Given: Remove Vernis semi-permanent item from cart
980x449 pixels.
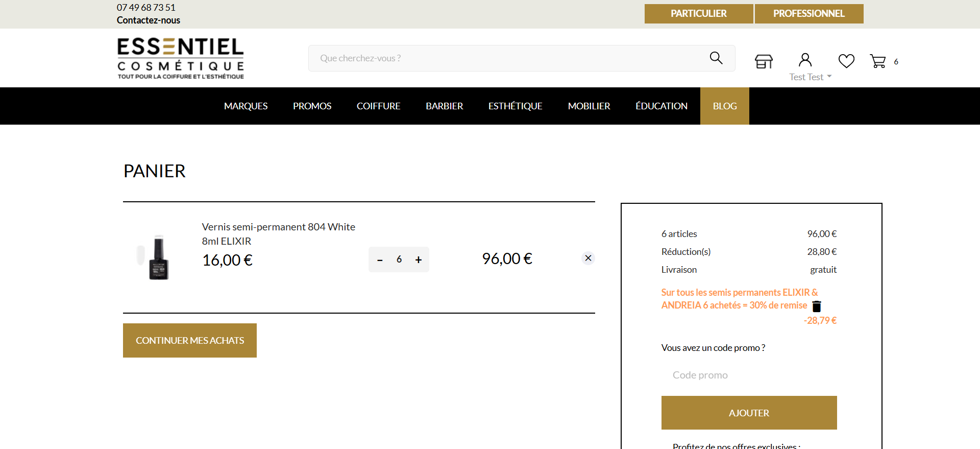Looking at the screenshot, I should (588, 258).
